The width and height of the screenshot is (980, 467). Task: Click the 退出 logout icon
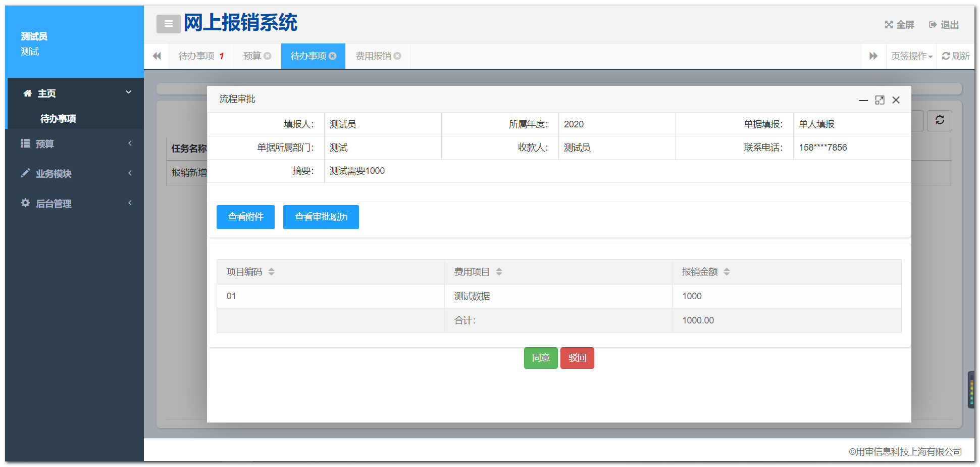[x=933, y=25]
